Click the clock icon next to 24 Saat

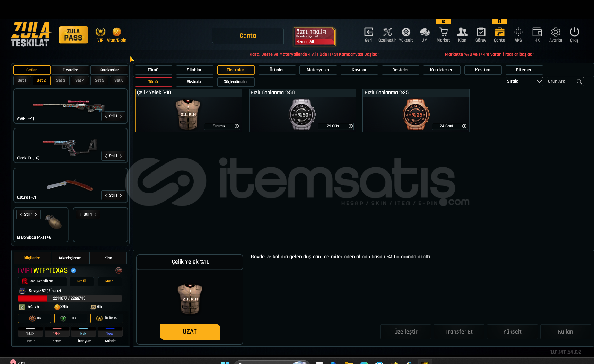pos(464,126)
